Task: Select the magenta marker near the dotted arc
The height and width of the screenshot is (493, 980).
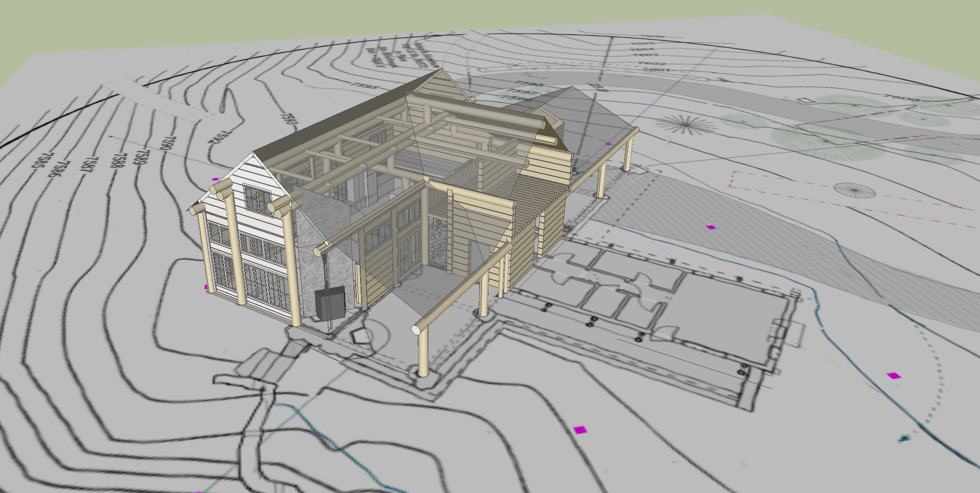Action: click(894, 376)
